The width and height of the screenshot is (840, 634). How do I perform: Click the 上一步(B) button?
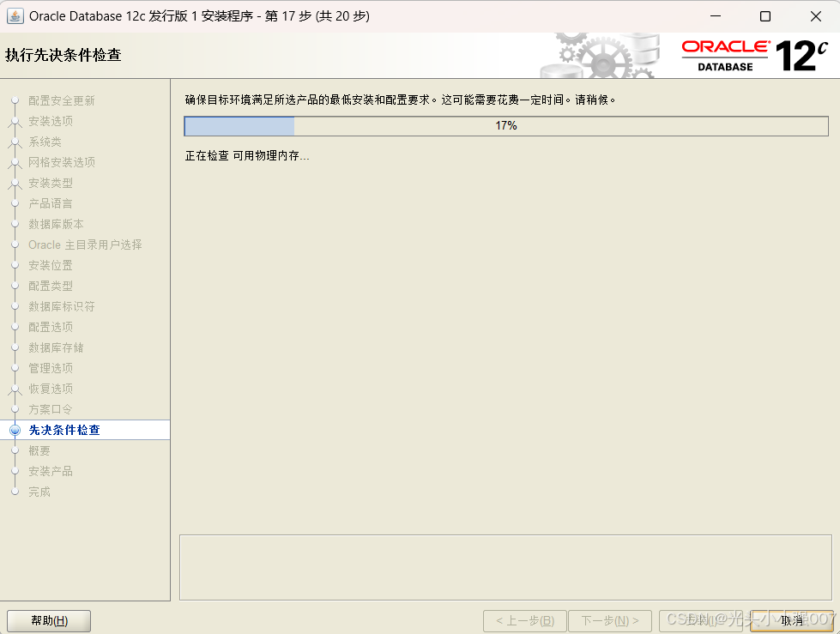pos(524,620)
